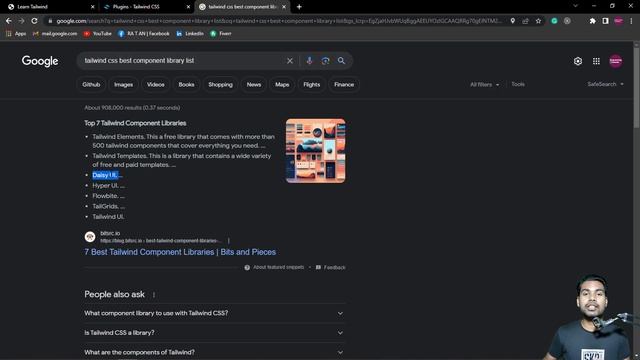
Task: Click the browser forward arrow
Action: (x=21, y=21)
